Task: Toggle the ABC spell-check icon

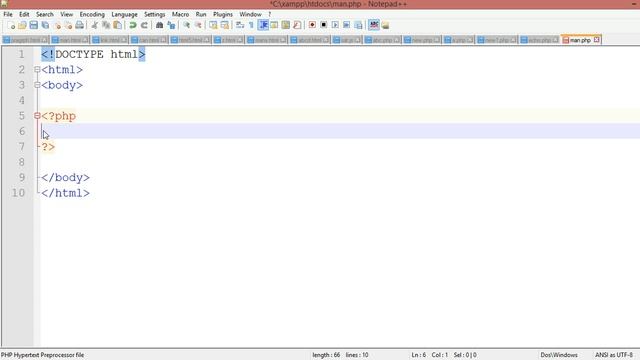Action: pos(374,25)
